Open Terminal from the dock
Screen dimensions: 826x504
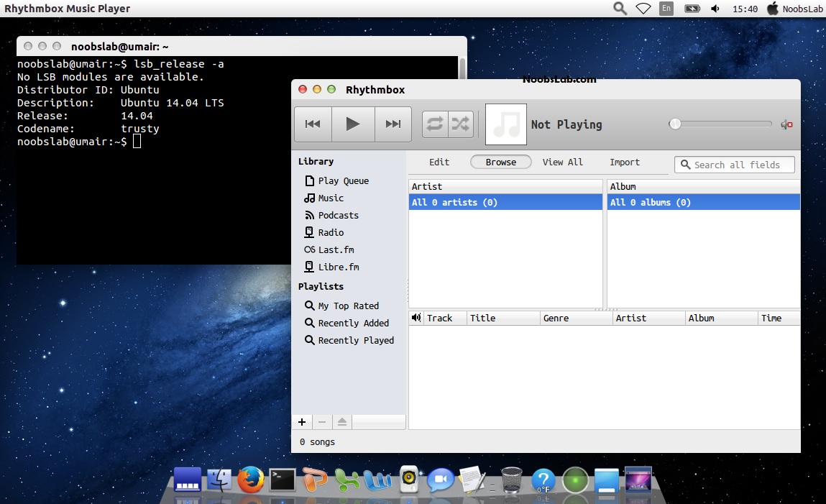tap(283, 480)
